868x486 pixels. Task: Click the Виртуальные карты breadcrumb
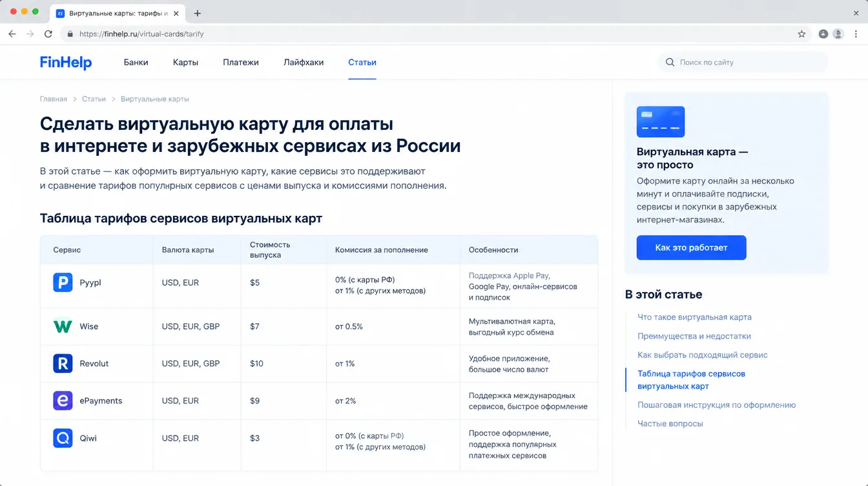(155, 99)
